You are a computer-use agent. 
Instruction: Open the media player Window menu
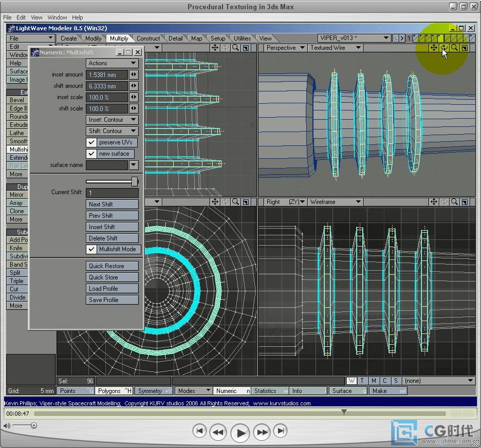click(x=57, y=17)
